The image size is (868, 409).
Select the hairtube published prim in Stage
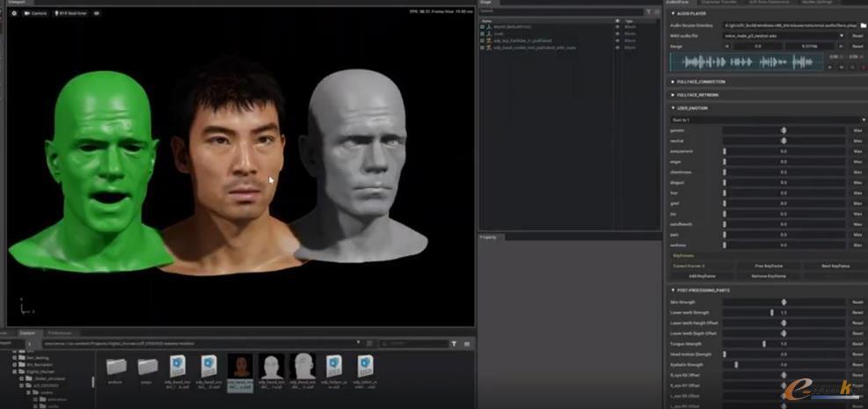coord(522,40)
